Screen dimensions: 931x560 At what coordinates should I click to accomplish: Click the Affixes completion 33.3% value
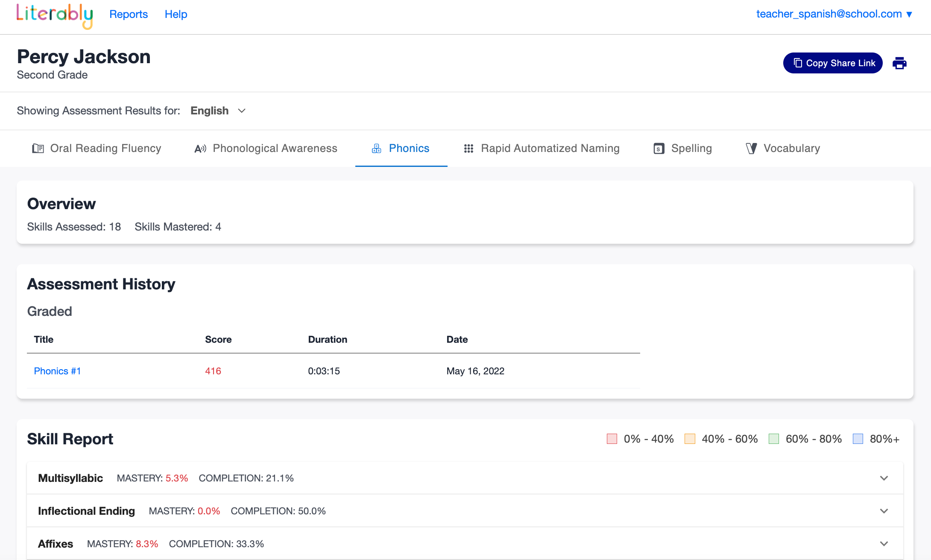pos(250,544)
